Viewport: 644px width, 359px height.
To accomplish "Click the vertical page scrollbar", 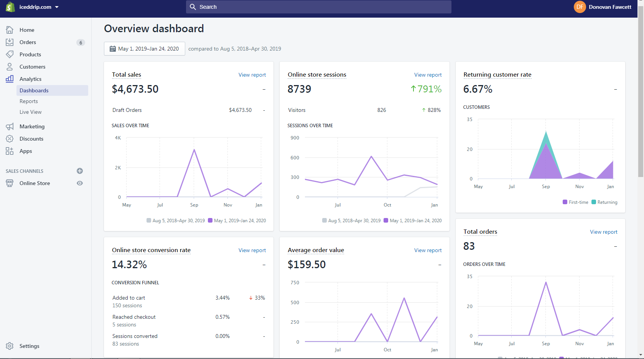I will (x=641, y=92).
